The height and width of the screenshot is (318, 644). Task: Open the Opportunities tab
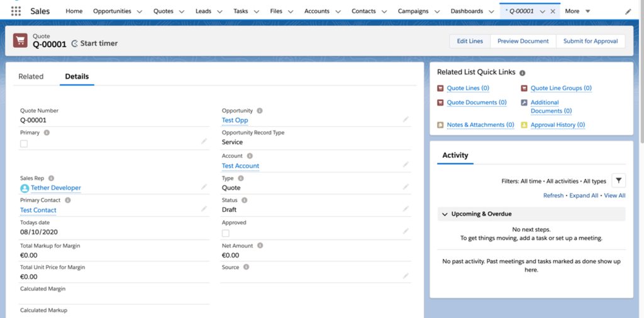pos(112,11)
